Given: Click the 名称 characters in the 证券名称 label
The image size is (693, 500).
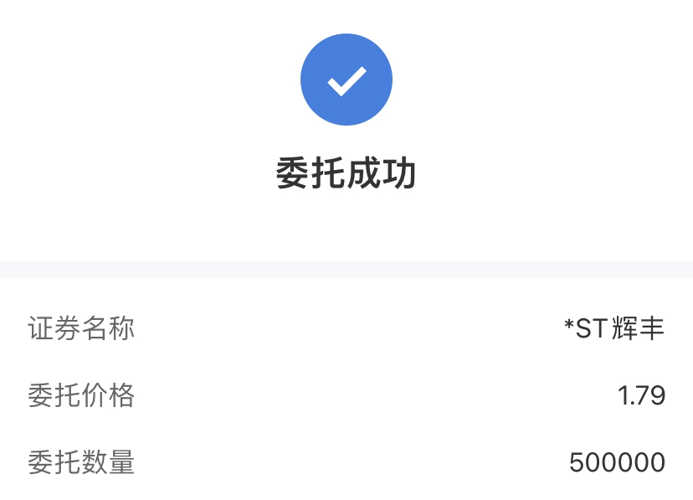Looking at the screenshot, I should pyautogui.click(x=108, y=328).
